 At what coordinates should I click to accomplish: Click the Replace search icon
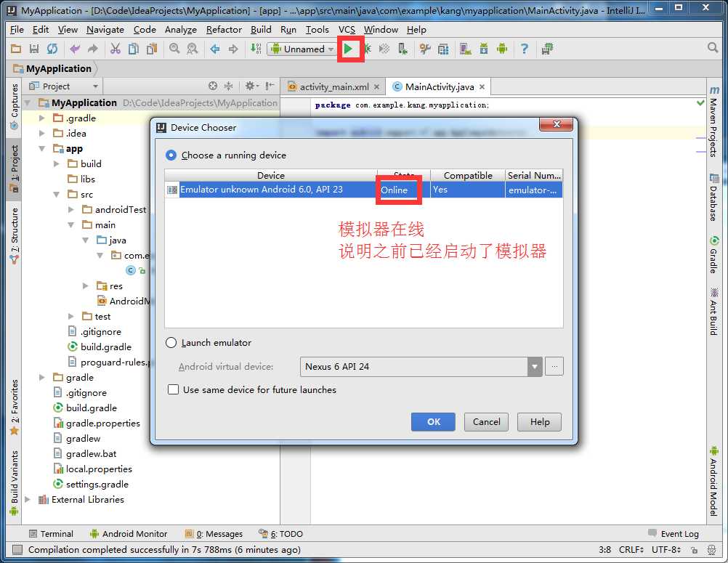click(x=193, y=49)
